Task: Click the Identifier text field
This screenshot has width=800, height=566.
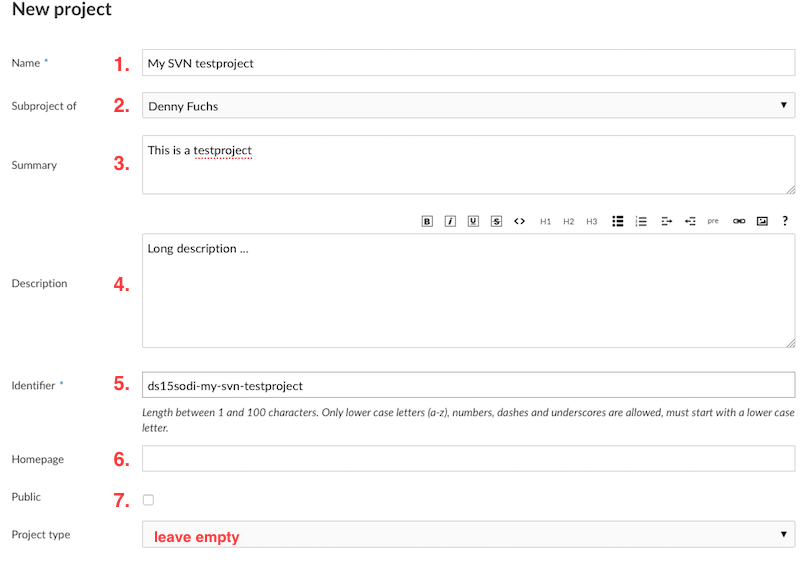Action: (468, 385)
